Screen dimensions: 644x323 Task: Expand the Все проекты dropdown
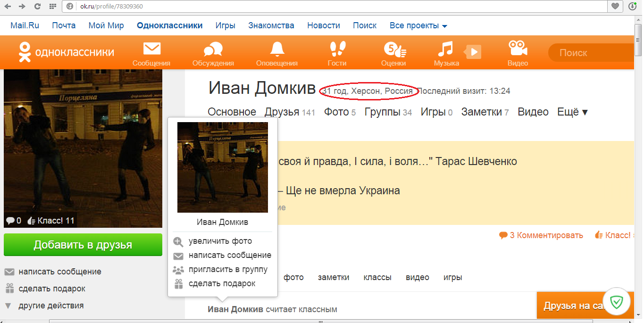[418, 25]
